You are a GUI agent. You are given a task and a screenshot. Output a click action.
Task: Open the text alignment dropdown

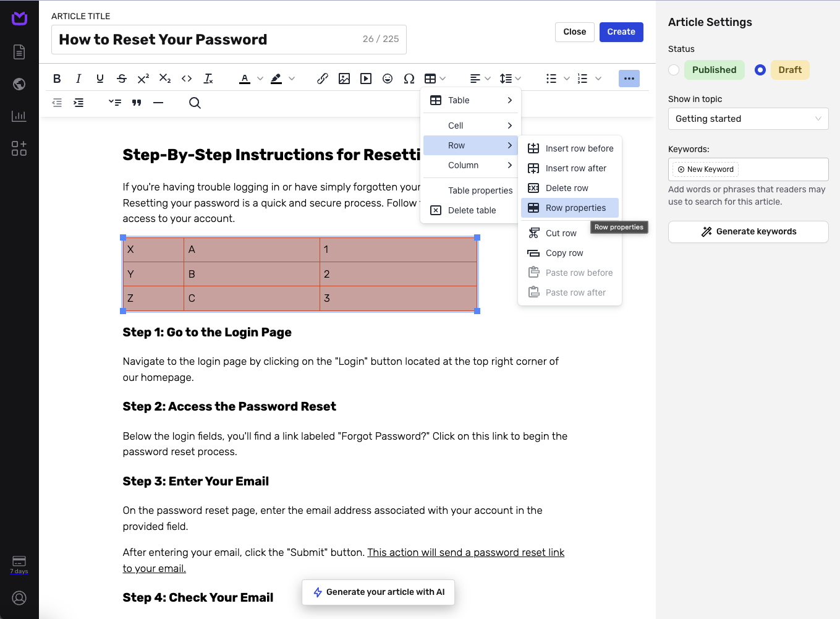(x=480, y=79)
